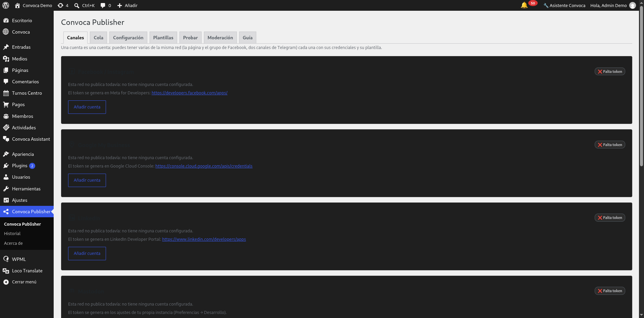
Task: Open the developers.facebook.com/apps link
Action: tap(190, 93)
